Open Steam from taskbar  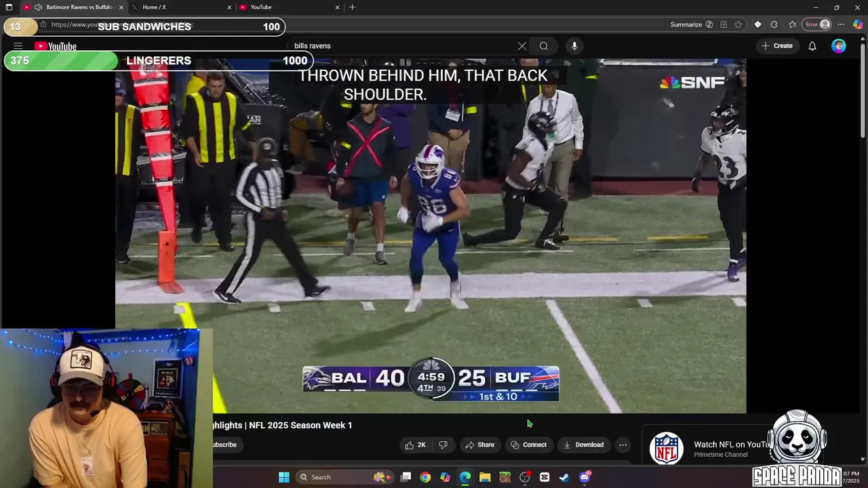click(564, 477)
